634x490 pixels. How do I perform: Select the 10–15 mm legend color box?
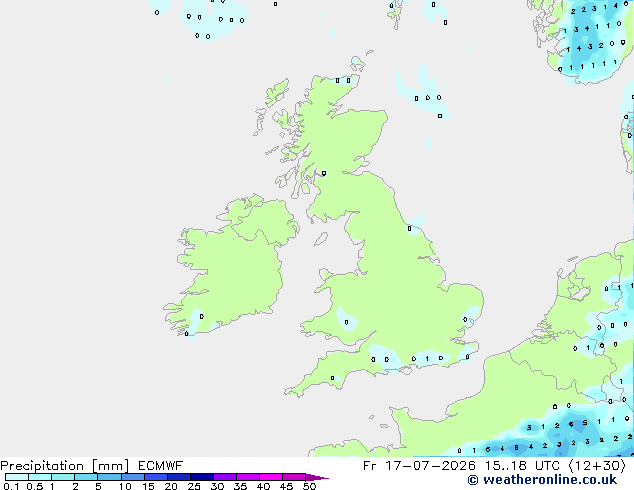pyautogui.click(x=133, y=477)
